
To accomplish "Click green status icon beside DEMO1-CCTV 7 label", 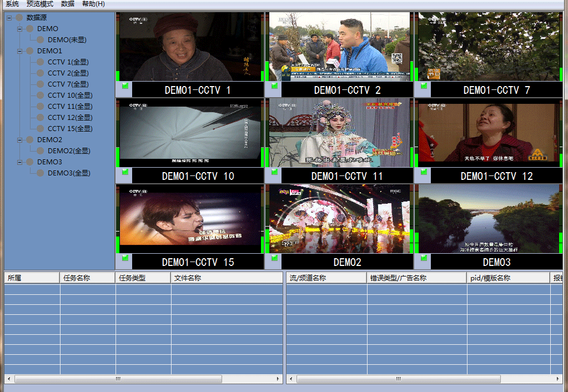I will pos(424,86).
